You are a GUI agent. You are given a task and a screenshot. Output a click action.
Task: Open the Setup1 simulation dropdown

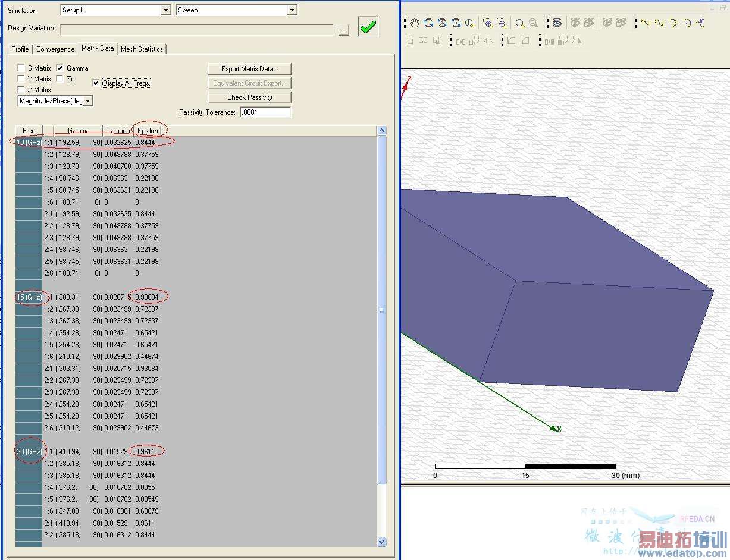click(166, 10)
